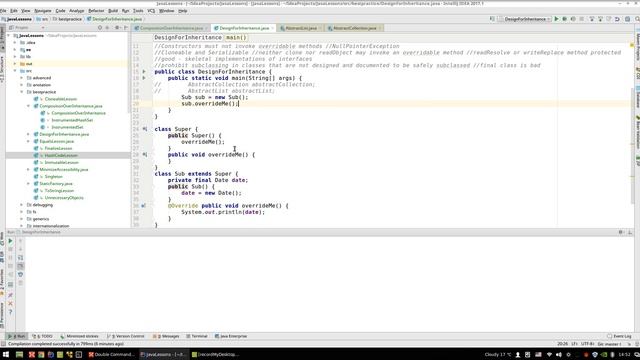Click the bestpractice breadcrumb in navigation bar

[x=68, y=19]
